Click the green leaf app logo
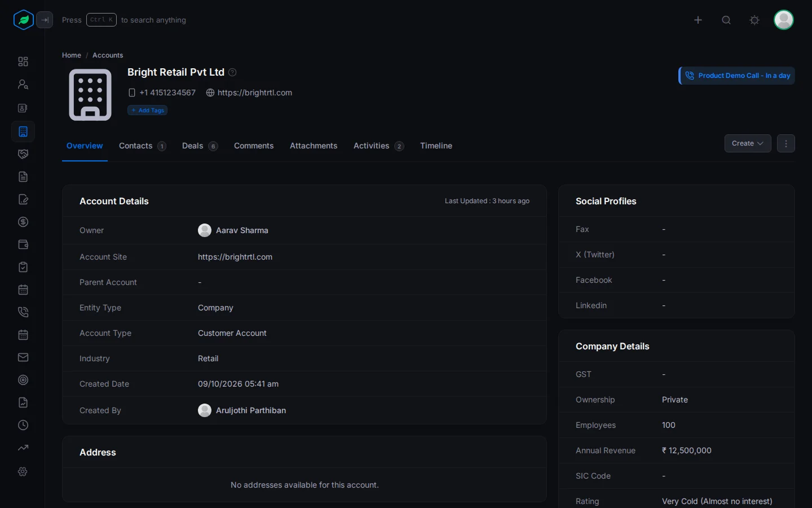 click(x=24, y=20)
